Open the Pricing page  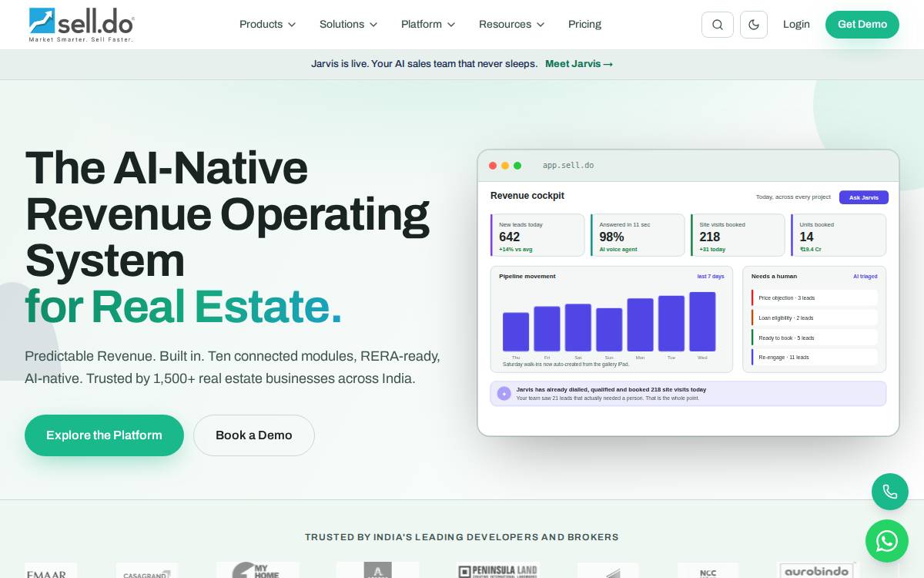click(x=584, y=25)
